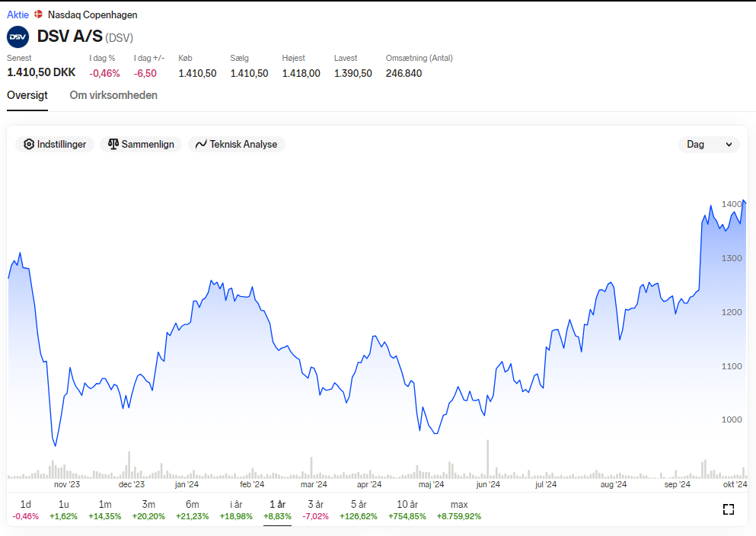Select the i år time range

(x=236, y=510)
